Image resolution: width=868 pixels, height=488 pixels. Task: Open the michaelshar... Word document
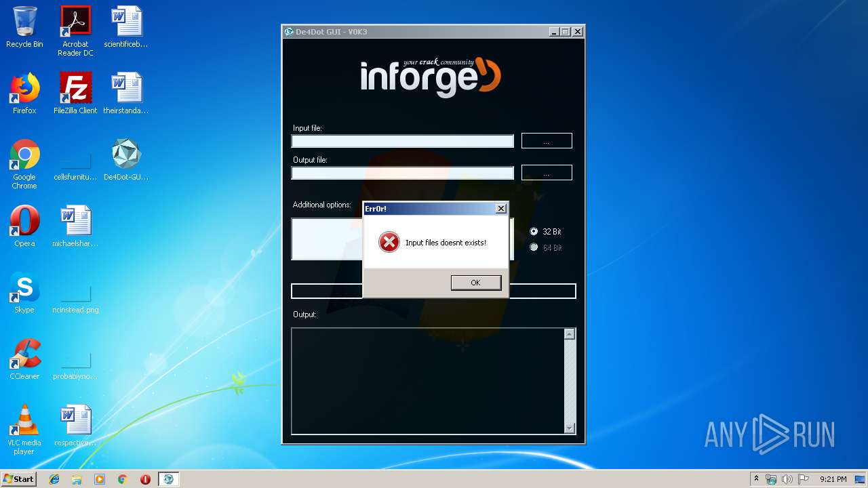[75, 226]
